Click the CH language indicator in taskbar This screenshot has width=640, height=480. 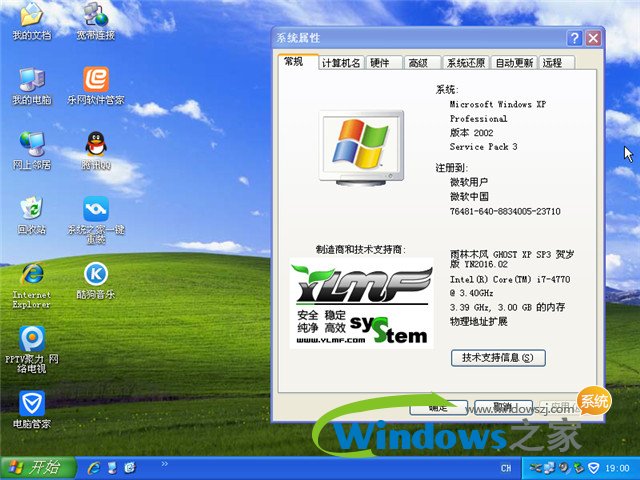(506, 468)
